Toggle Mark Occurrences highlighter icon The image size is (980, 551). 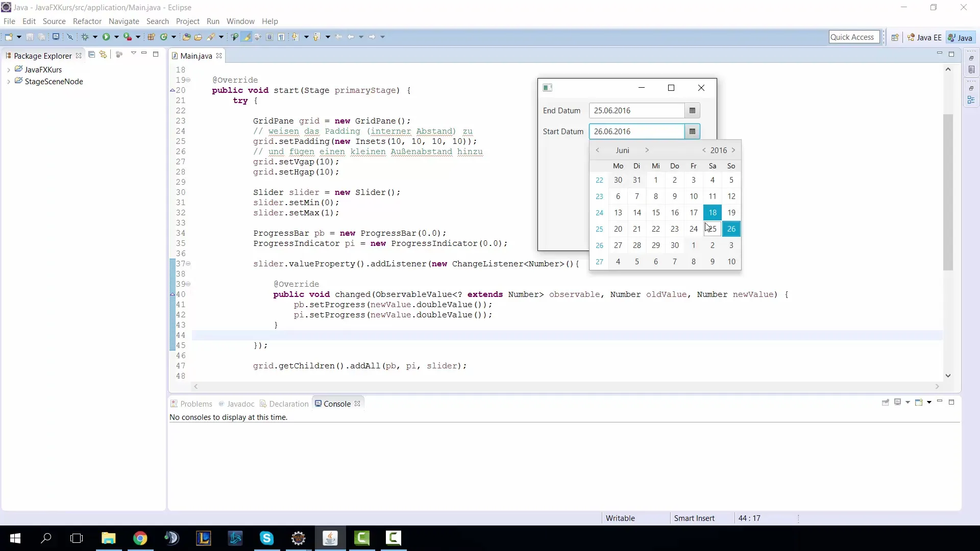(247, 37)
